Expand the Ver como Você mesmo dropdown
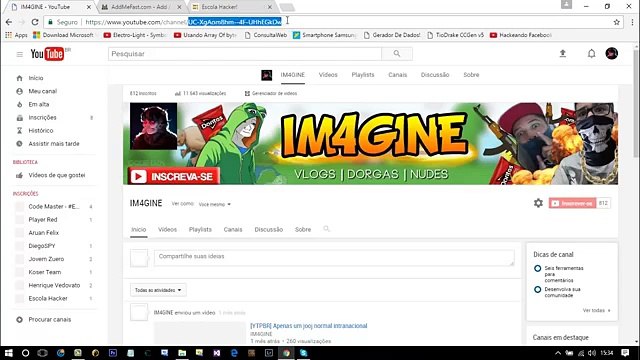Image resolution: width=640 pixels, height=360 pixels. click(x=215, y=204)
